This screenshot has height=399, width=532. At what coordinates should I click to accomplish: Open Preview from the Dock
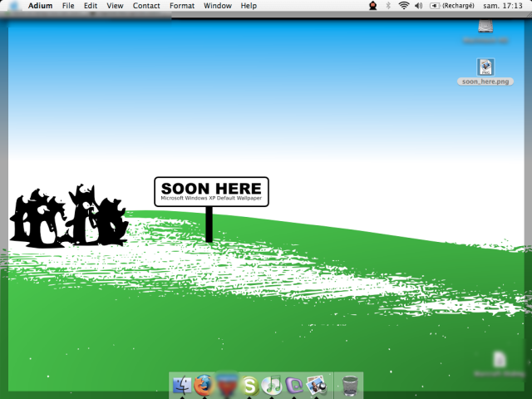click(316, 385)
